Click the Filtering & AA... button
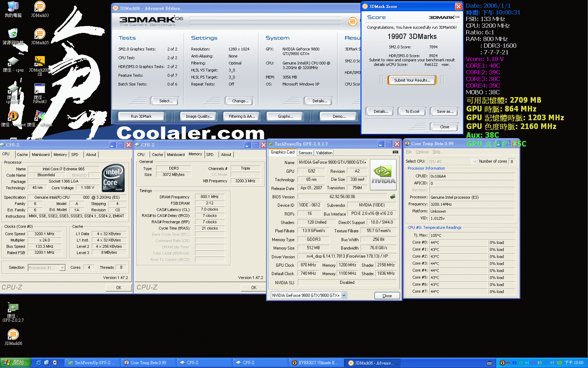 click(x=241, y=116)
